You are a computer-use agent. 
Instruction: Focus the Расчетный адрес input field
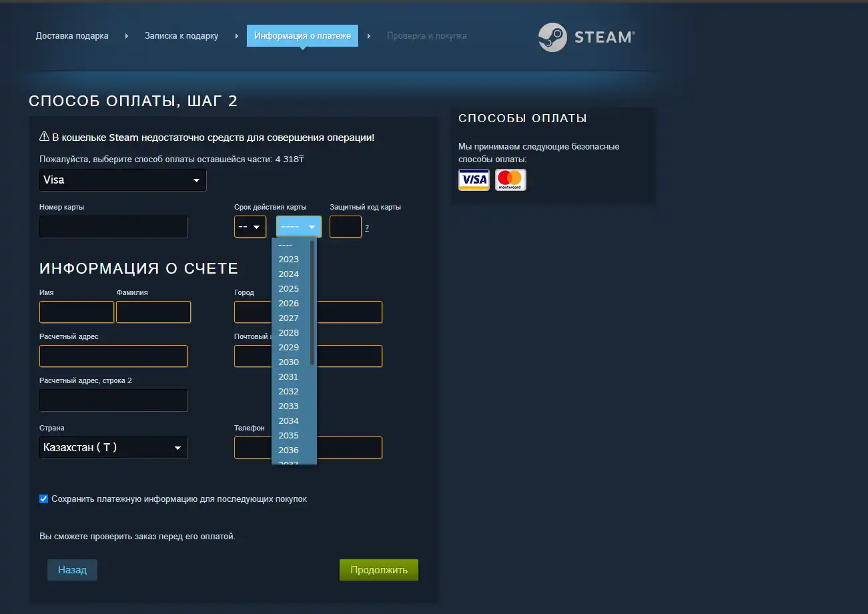pyautogui.click(x=113, y=356)
